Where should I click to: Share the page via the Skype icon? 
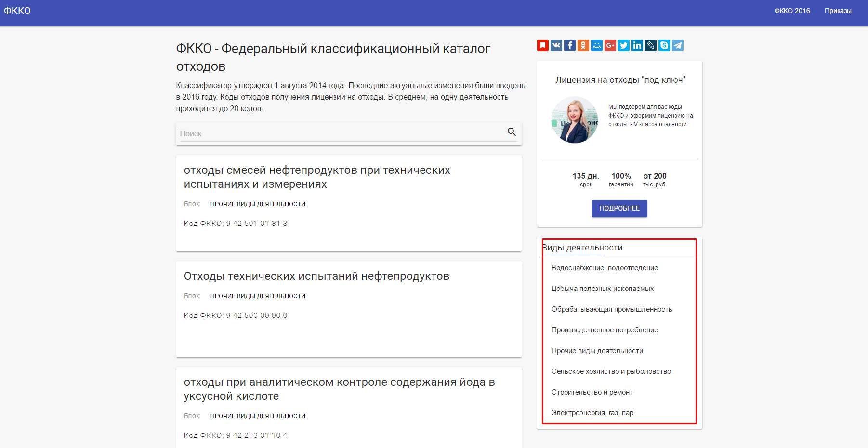[x=664, y=45]
